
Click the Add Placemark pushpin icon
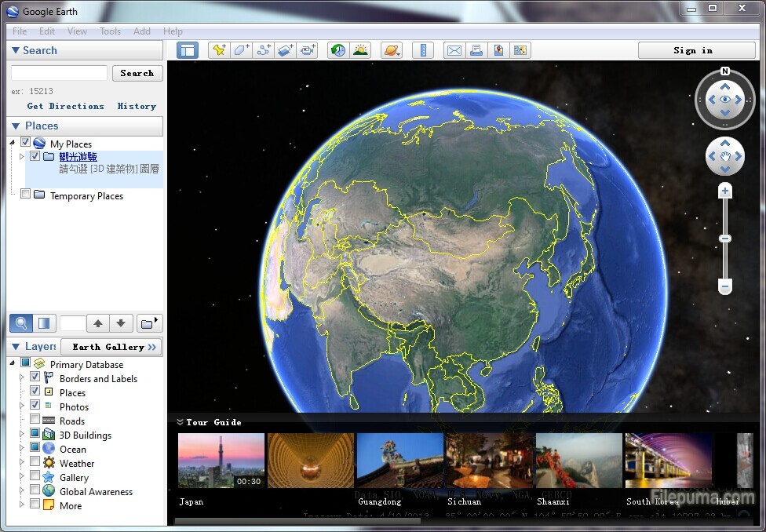[219, 50]
